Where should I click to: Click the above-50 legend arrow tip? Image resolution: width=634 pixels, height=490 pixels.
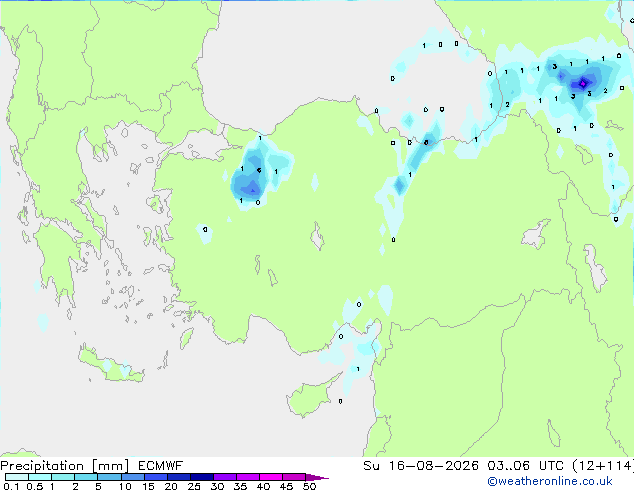(x=317, y=477)
